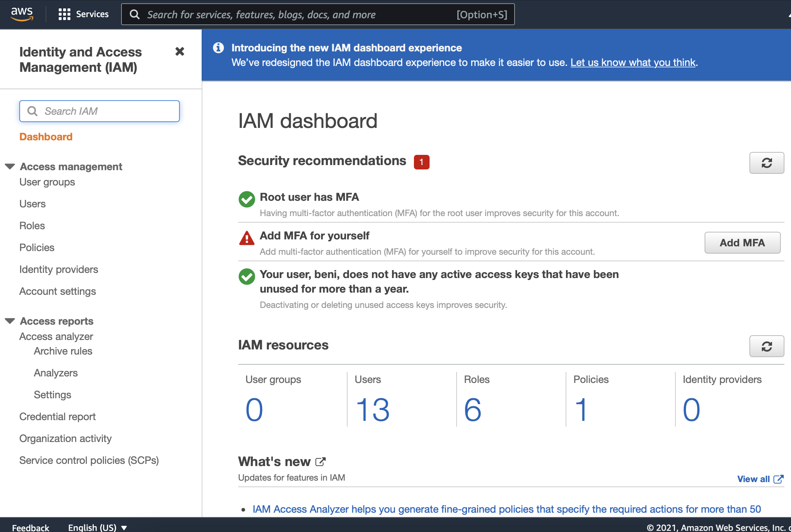The image size is (791, 532).
Task: Click the [Option+S] shortcut hint
Action: [x=482, y=15]
